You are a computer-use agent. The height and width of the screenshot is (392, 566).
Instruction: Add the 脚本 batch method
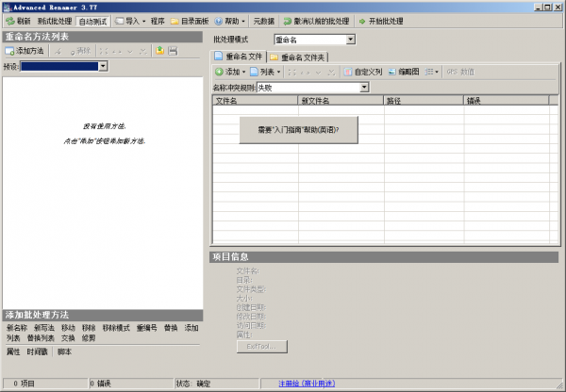pos(64,351)
